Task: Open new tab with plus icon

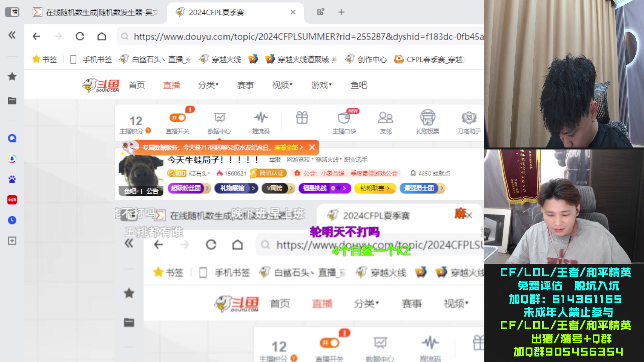Action: (x=341, y=12)
